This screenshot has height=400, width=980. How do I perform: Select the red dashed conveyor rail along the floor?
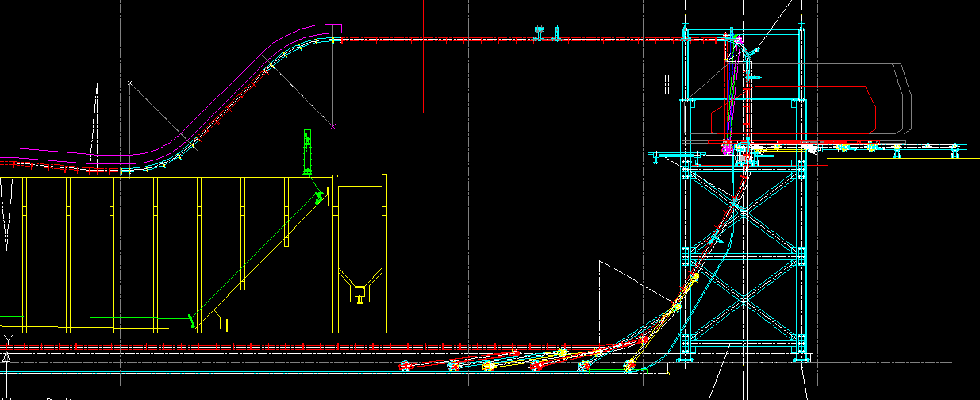pyautogui.click(x=238, y=346)
